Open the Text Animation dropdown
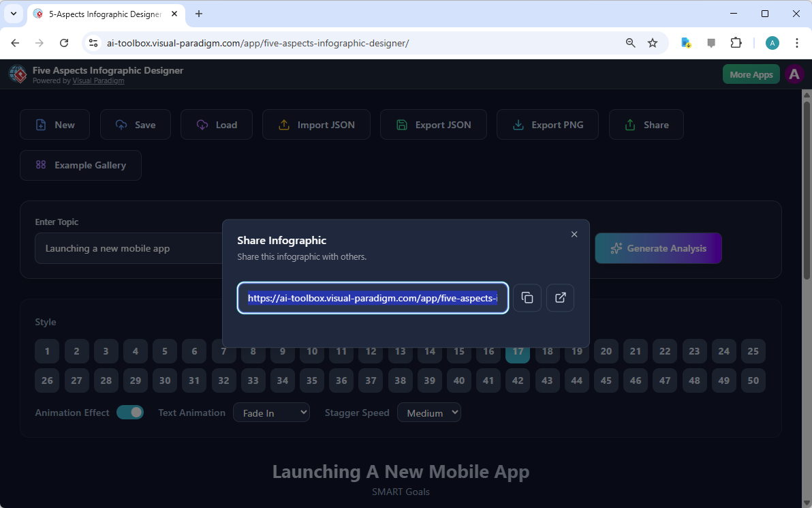812x508 pixels. pyautogui.click(x=271, y=412)
